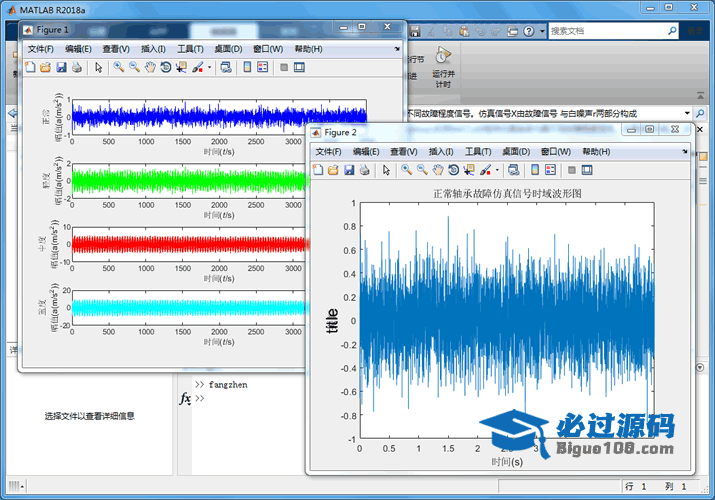The width and height of the screenshot is (715, 500).
Task: Save figure icon in Figure 1 toolbar
Action: (61, 67)
